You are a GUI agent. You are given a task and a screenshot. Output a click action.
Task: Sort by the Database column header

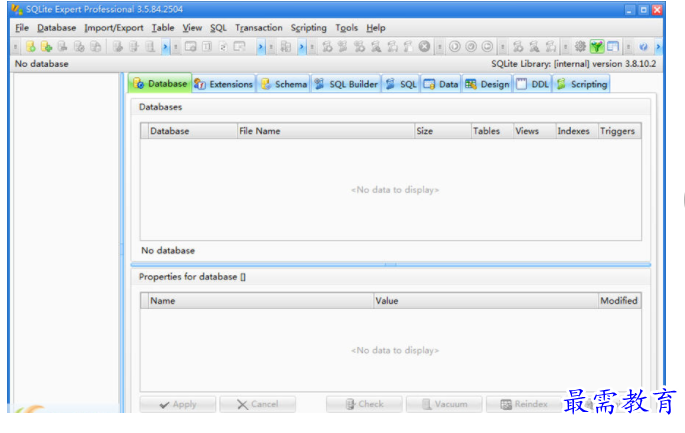point(193,131)
